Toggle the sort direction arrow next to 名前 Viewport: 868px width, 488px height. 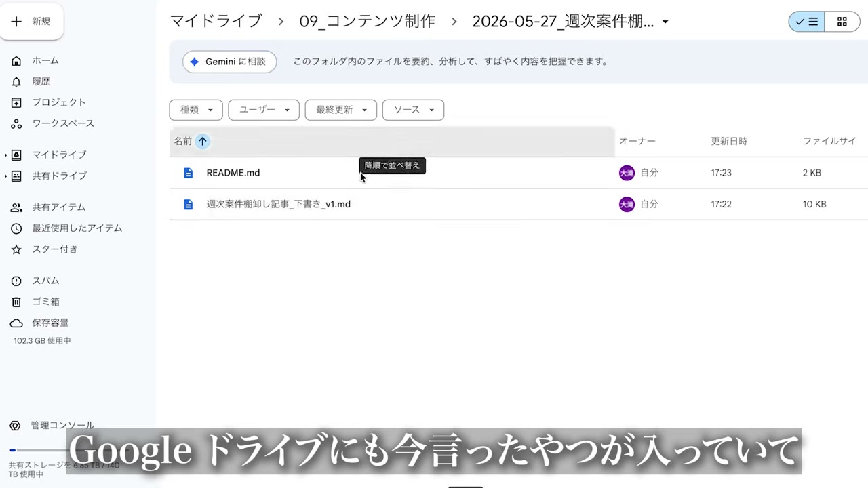coord(203,142)
